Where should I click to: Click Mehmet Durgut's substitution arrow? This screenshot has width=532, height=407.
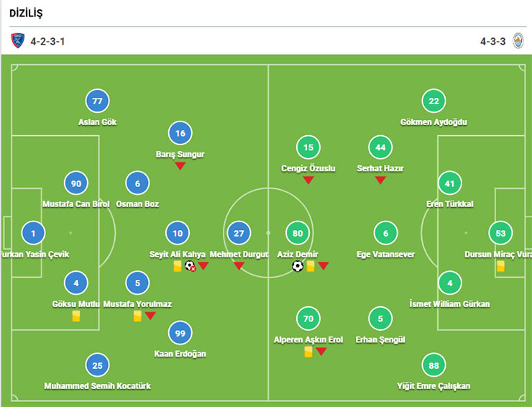point(239,266)
